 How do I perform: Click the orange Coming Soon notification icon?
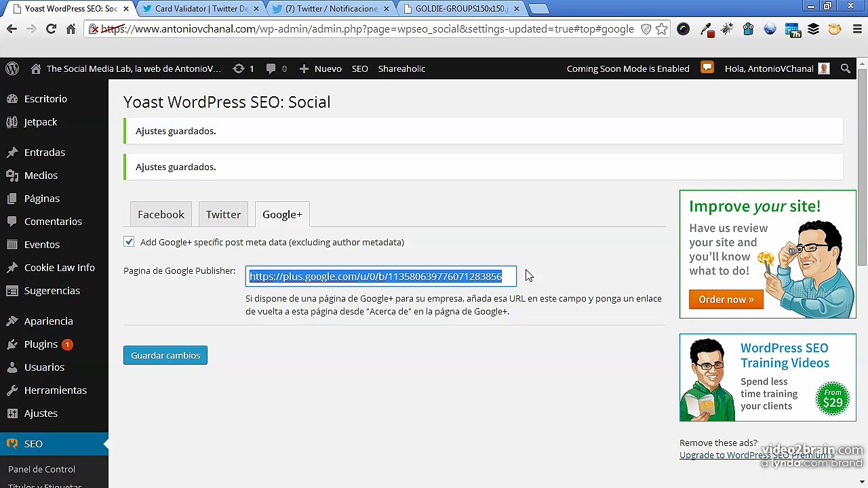point(707,68)
